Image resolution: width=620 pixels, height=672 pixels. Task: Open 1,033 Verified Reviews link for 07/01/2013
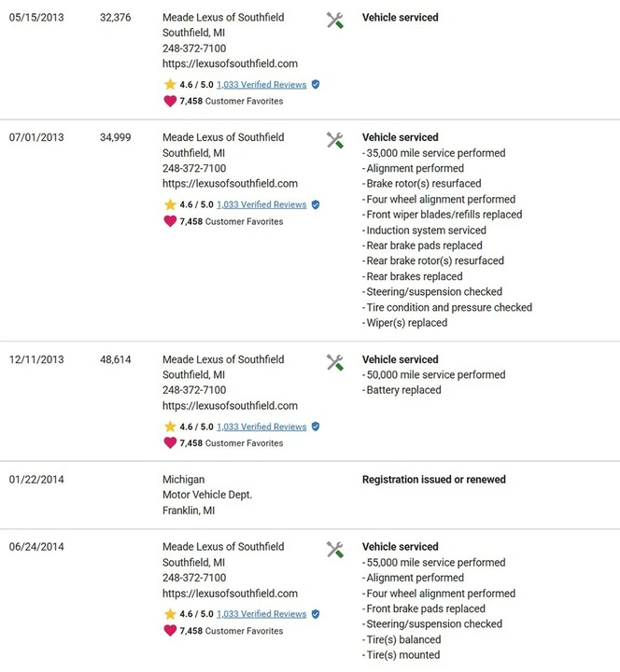261,204
